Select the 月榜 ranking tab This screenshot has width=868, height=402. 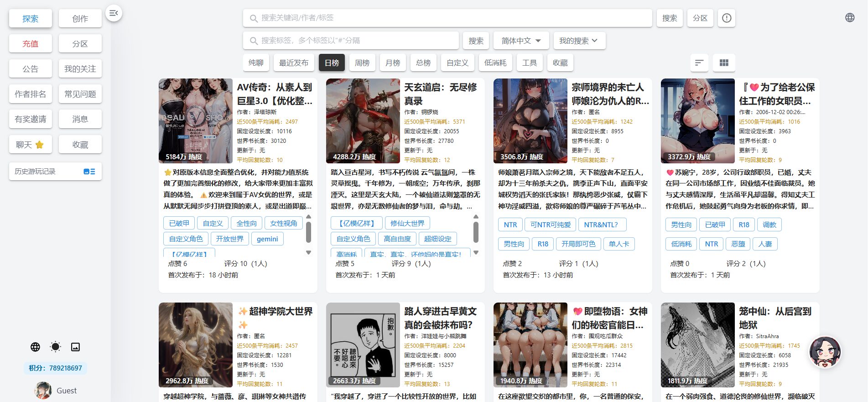point(393,63)
